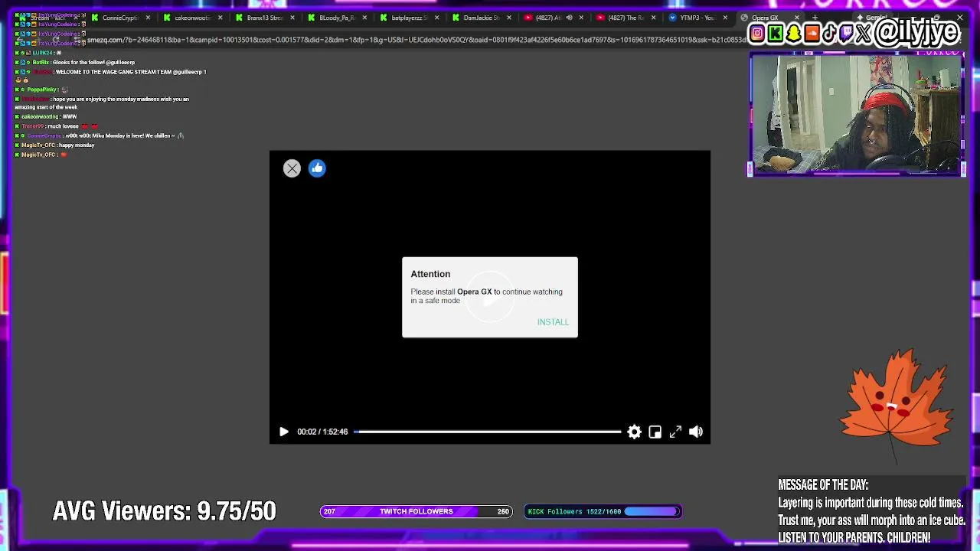Click the Attention popup heading
Image resolution: width=980 pixels, height=551 pixels.
pos(430,274)
